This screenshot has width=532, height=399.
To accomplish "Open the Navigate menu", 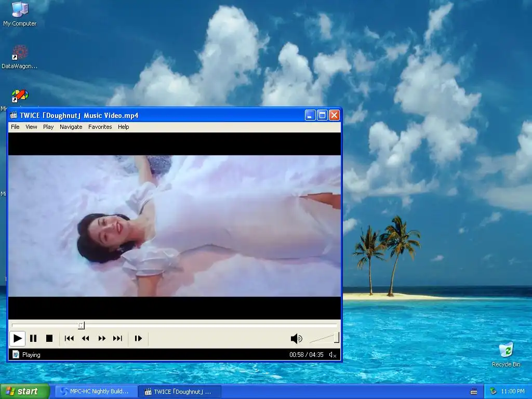I will click(x=71, y=127).
